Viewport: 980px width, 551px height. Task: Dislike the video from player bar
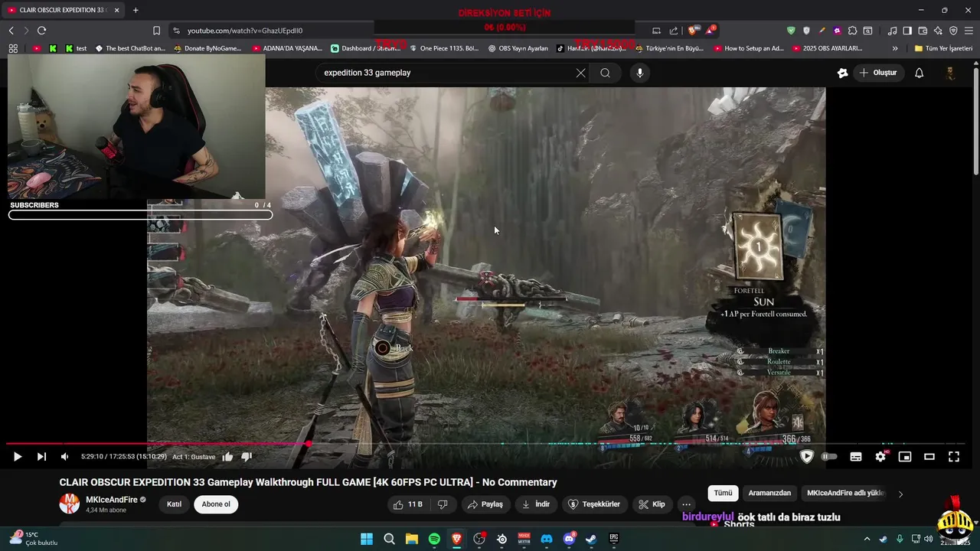tap(247, 457)
